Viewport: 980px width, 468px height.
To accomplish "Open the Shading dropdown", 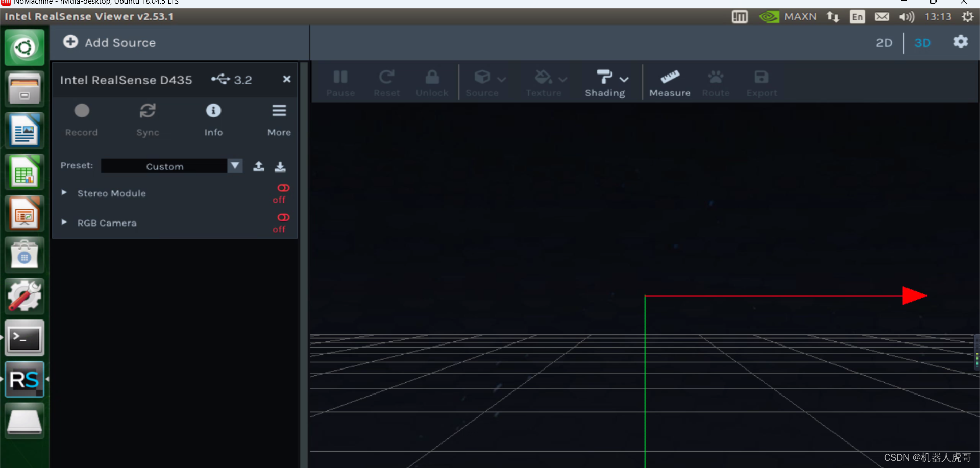I will [606, 83].
